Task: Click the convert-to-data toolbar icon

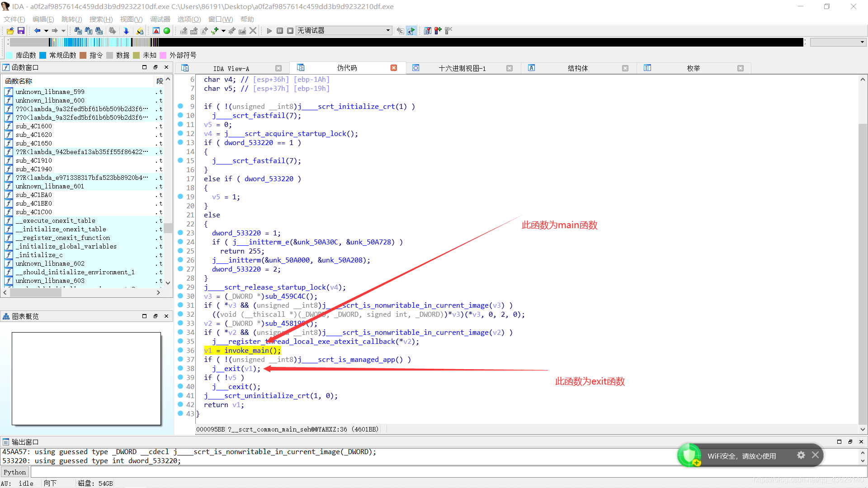Action: pyautogui.click(x=194, y=31)
